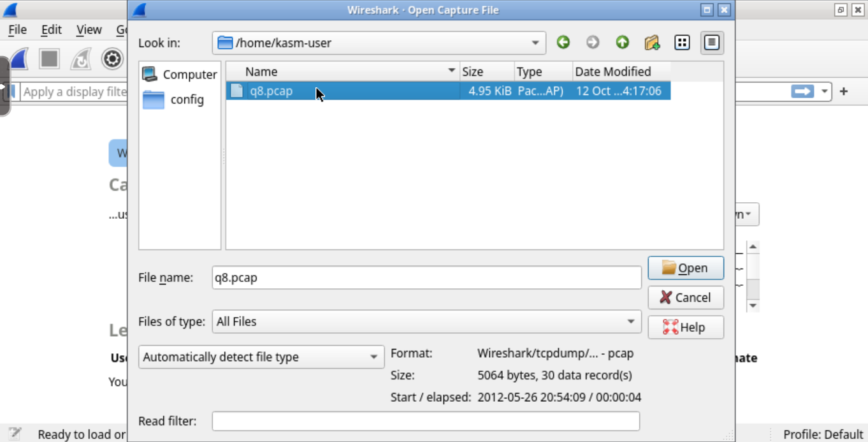This screenshot has width=868, height=442.
Task: Switch to Detail View mode
Action: point(711,43)
